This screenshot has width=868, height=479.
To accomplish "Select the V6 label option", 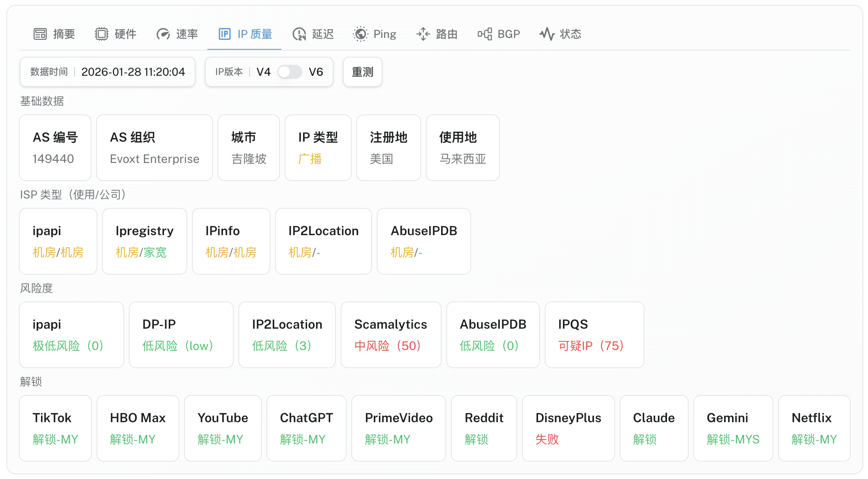I will click(316, 72).
